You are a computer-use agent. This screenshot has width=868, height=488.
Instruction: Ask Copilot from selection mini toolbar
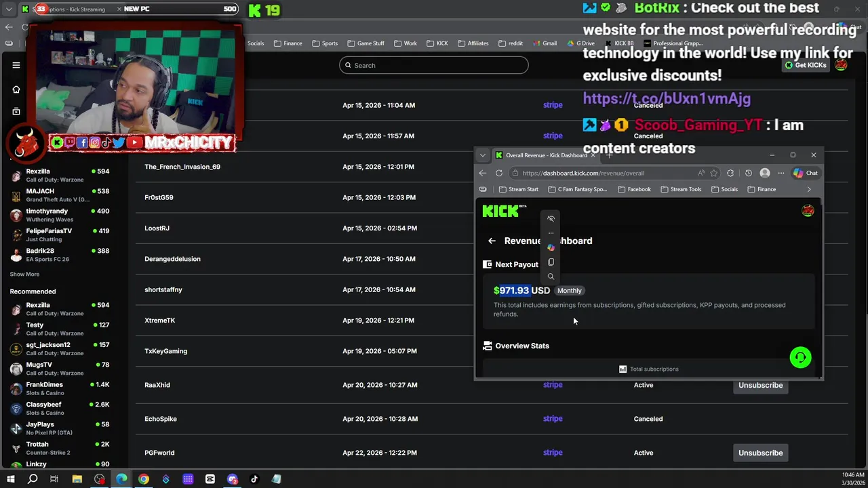[551, 247]
